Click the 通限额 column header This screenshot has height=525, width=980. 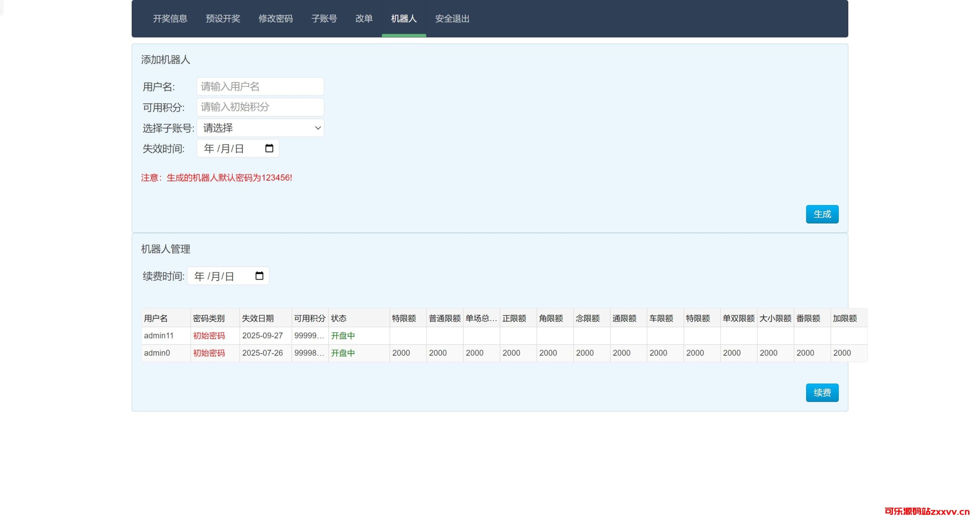point(629,318)
